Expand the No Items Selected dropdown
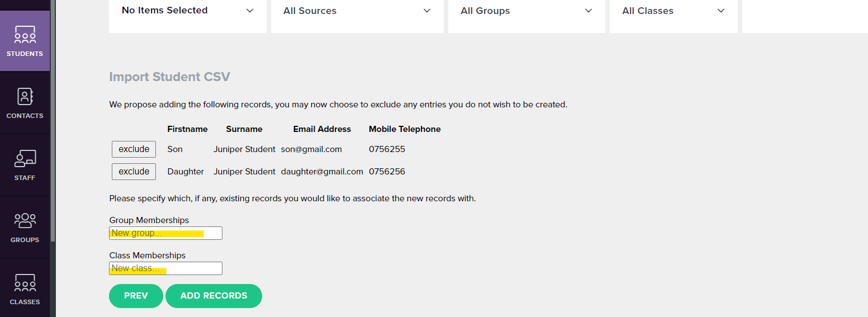The height and width of the screenshot is (317, 868). coord(188,11)
